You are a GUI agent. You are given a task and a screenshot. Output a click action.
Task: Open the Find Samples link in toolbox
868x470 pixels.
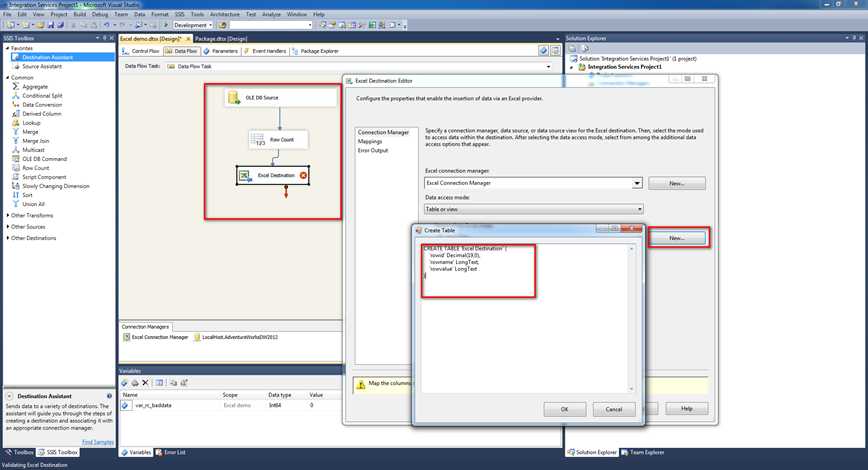pos(97,442)
